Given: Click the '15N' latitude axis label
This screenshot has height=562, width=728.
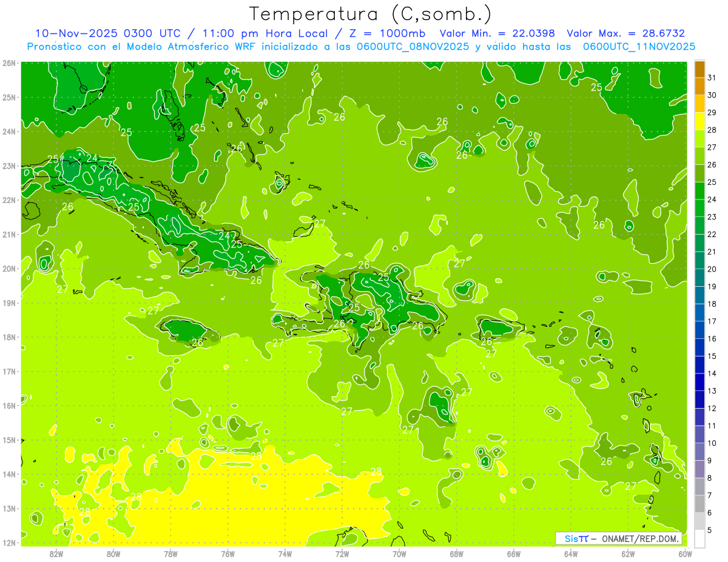Looking at the screenshot, I should click(x=9, y=440).
